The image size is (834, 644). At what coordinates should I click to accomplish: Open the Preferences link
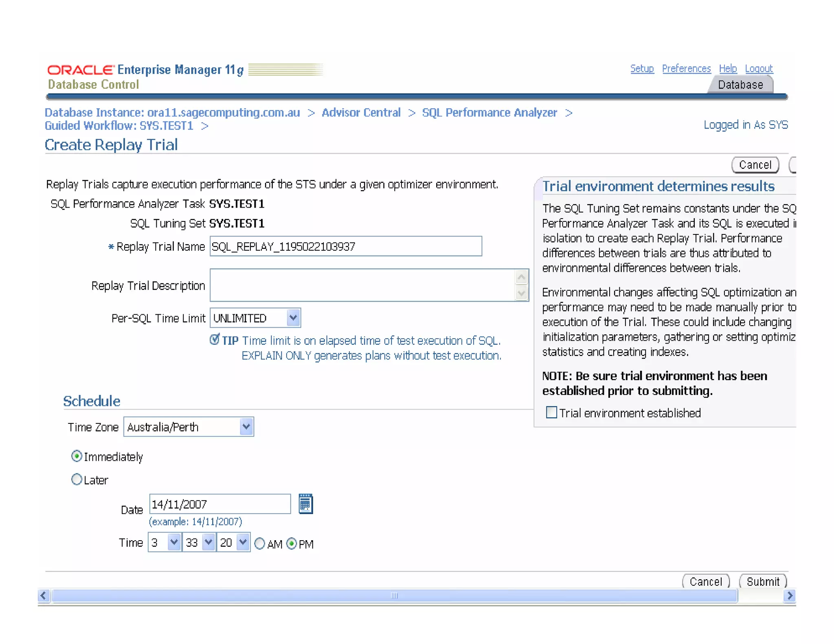point(686,68)
